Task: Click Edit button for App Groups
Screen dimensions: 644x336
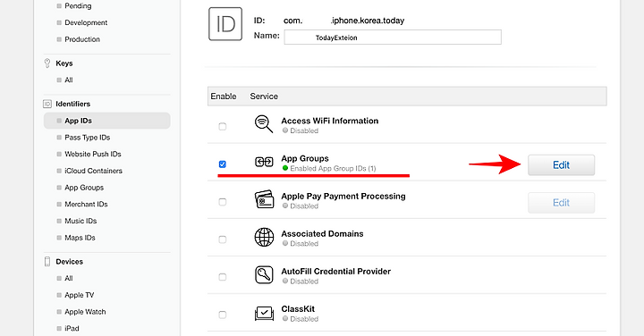Action: click(x=561, y=165)
